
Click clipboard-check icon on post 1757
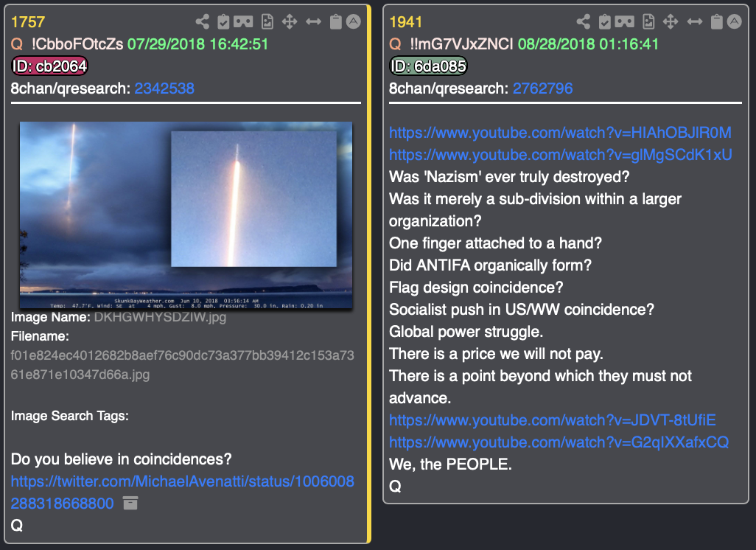coord(223,21)
